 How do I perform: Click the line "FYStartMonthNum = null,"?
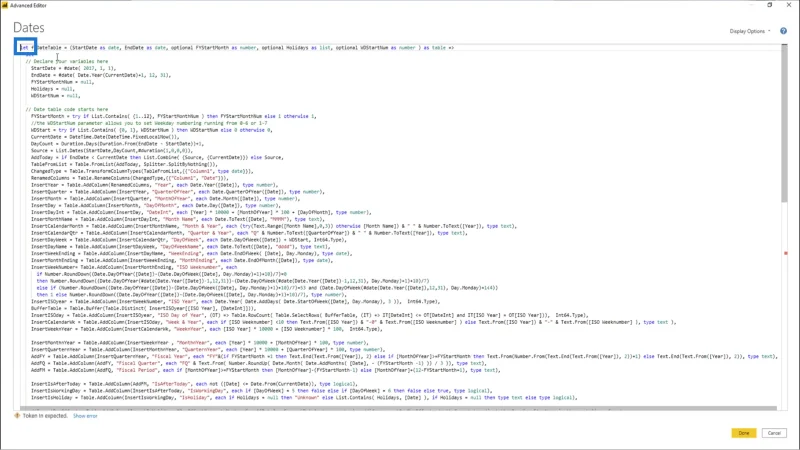[x=62, y=82]
